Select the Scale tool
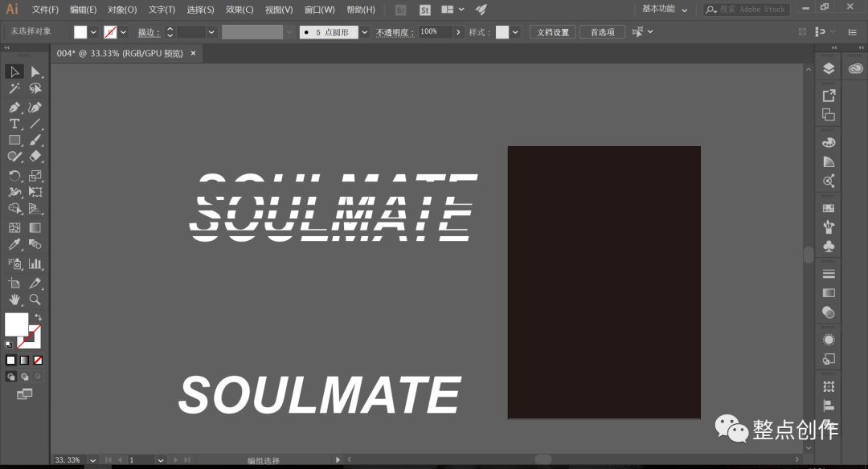This screenshot has width=868, height=469. (x=35, y=176)
